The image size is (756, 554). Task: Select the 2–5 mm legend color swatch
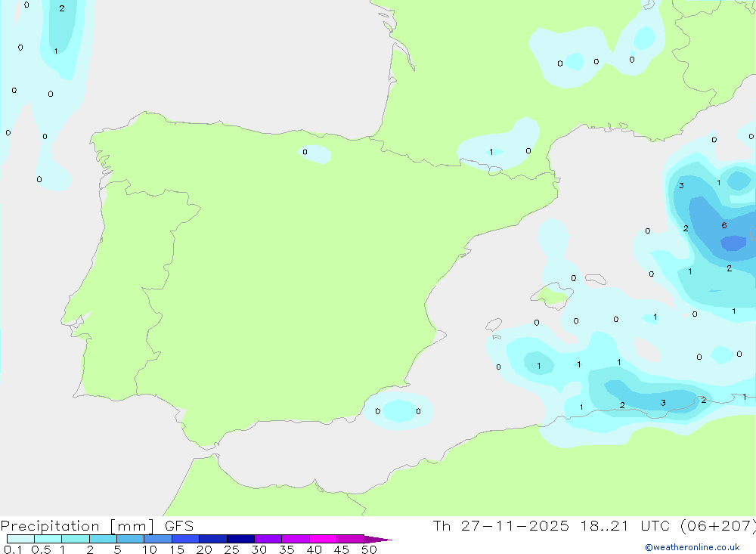pyautogui.click(x=103, y=539)
